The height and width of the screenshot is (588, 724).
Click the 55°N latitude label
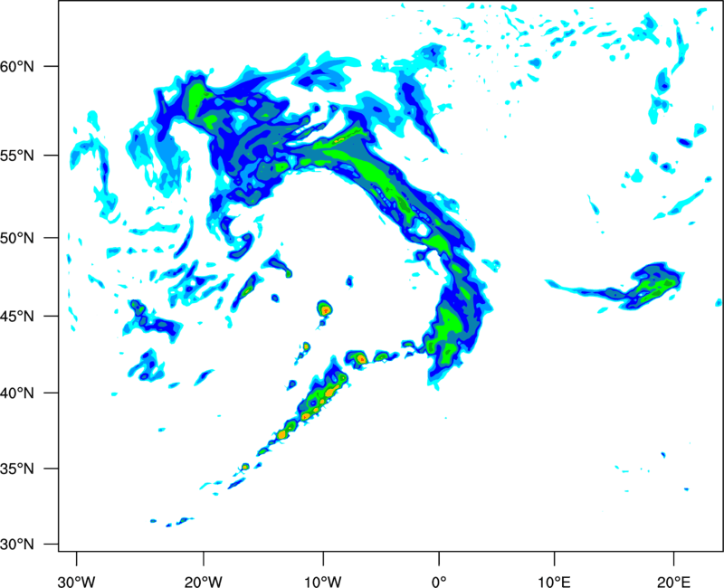click(x=17, y=156)
